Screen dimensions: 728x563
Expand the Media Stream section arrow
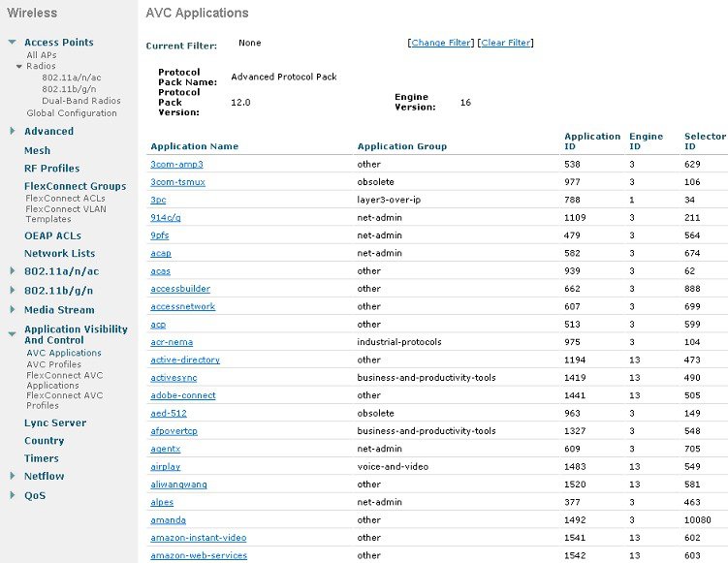[x=13, y=309]
